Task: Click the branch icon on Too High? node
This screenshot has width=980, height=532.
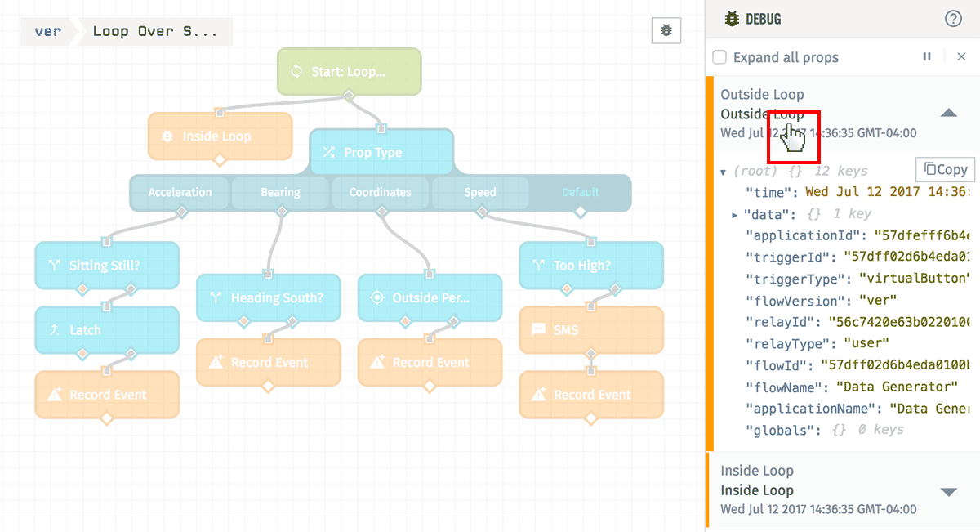Action: click(539, 266)
